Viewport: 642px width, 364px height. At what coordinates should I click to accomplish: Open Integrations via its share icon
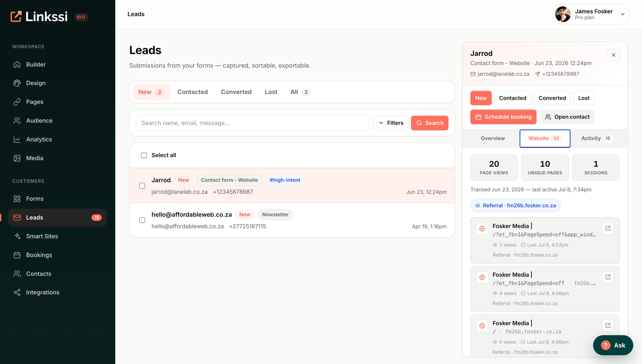[x=17, y=292]
